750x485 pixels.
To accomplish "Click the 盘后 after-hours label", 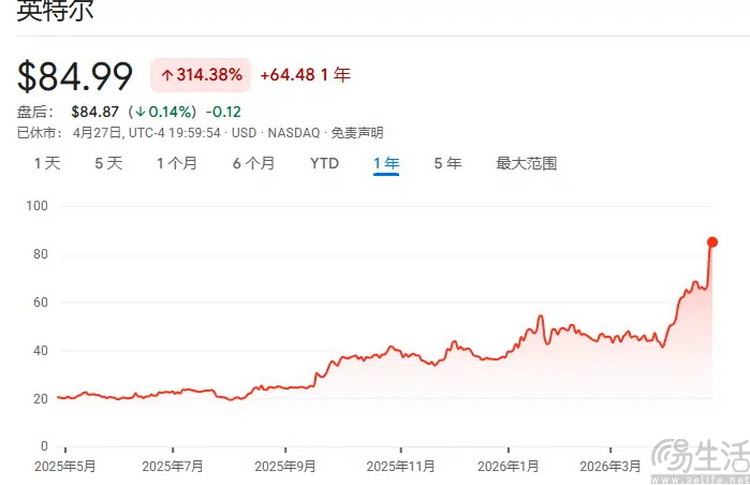I will (x=35, y=112).
